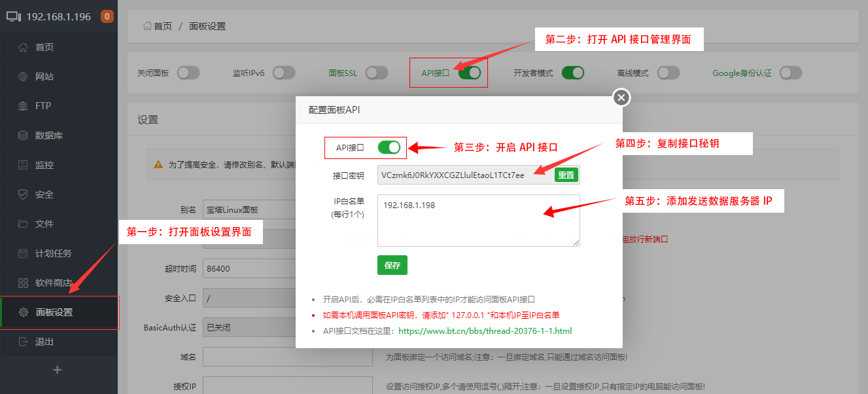Click the 设置 section heading
The width and height of the screenshot is (868, 394).
coord(148,120)
